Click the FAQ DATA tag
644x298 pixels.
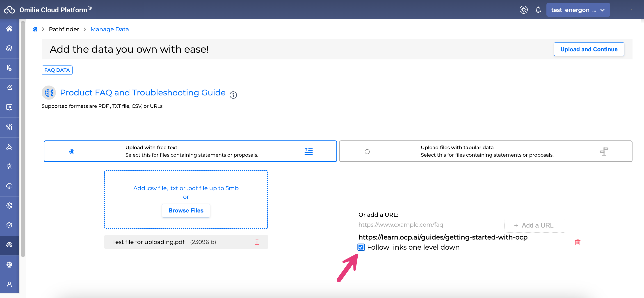(57, 70)
